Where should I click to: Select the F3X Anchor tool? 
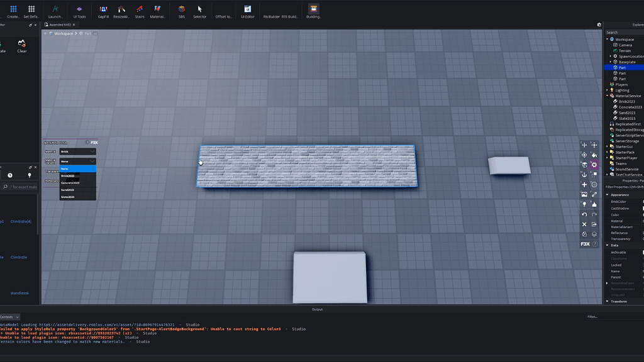pos(584,175)
